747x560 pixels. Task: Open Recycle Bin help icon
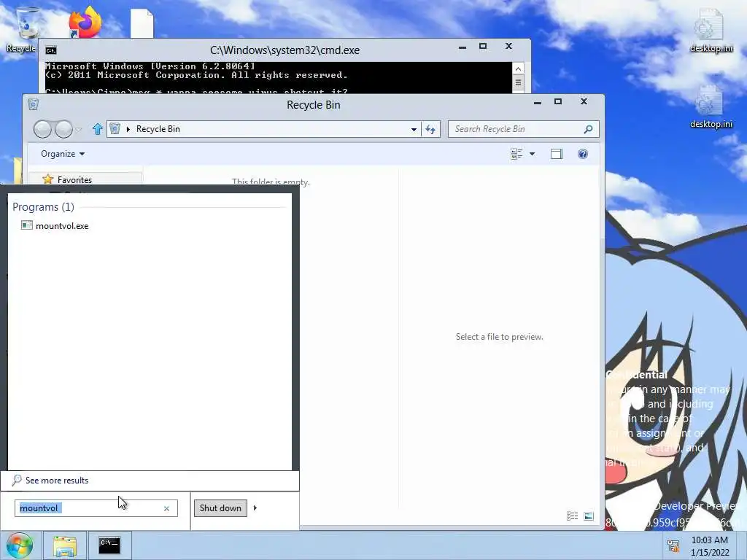pyautogui.click(x=583, y=154)
